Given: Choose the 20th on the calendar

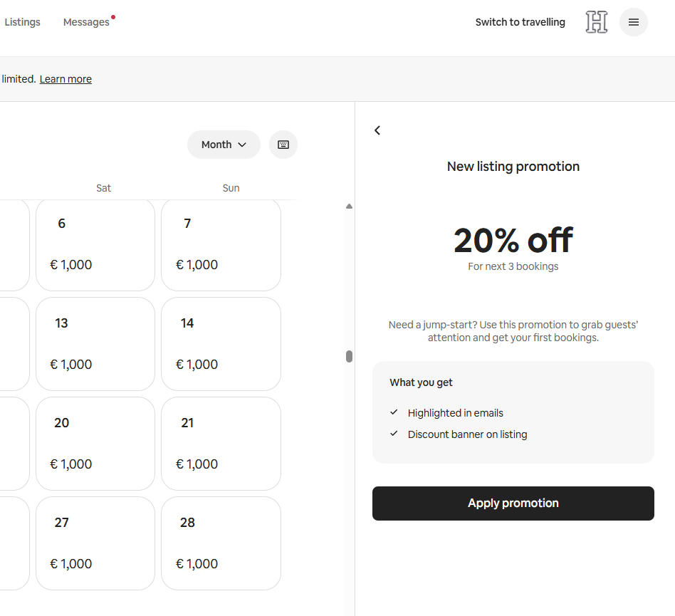Looking at the screenshot, I should point(95,444).
